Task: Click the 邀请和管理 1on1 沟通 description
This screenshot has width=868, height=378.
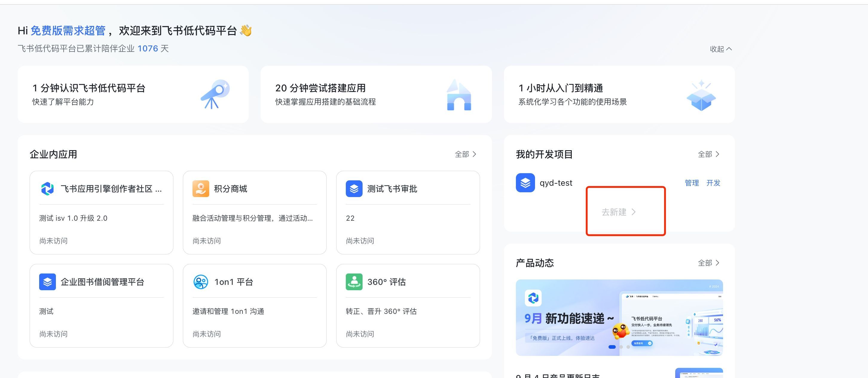Action: [228, 311]
